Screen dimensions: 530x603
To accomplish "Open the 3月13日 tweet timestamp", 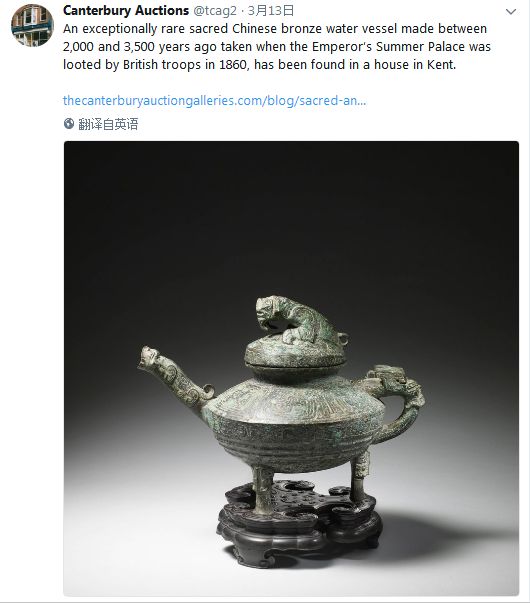I will 271,11.
